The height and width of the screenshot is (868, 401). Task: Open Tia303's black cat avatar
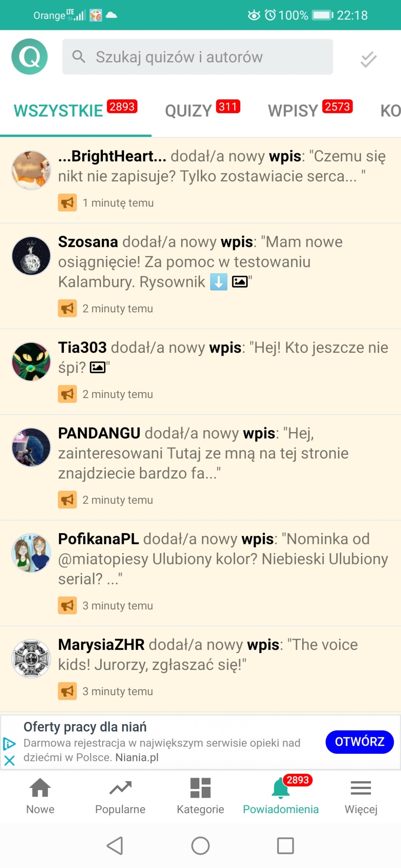31,362
